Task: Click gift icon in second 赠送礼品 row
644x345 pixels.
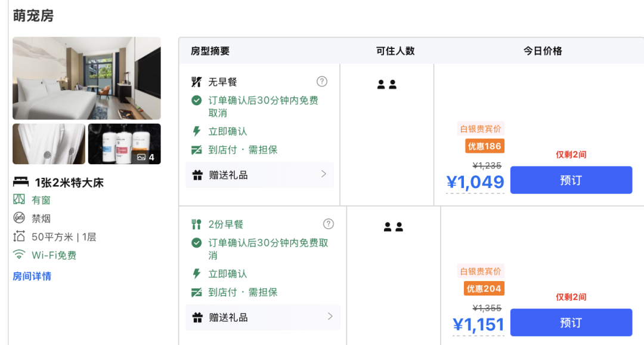Action: (197, 318)
